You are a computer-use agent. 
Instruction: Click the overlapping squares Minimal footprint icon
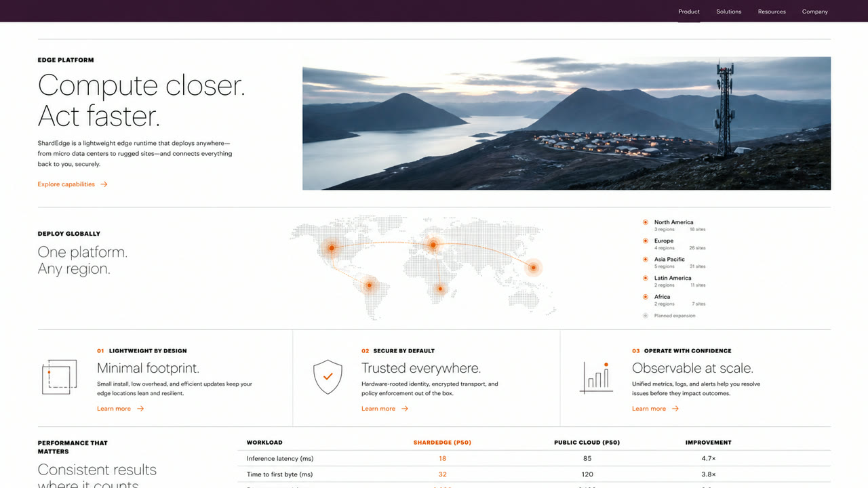pos(59,377)
